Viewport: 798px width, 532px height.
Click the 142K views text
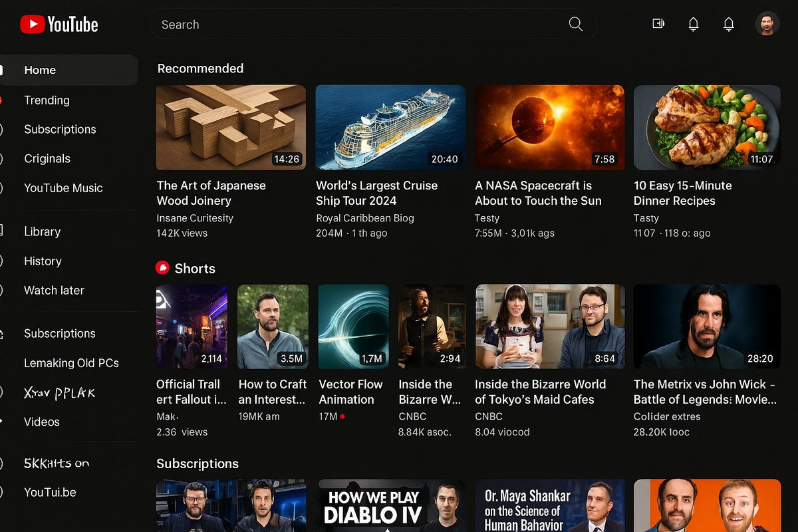click(182, 233)
